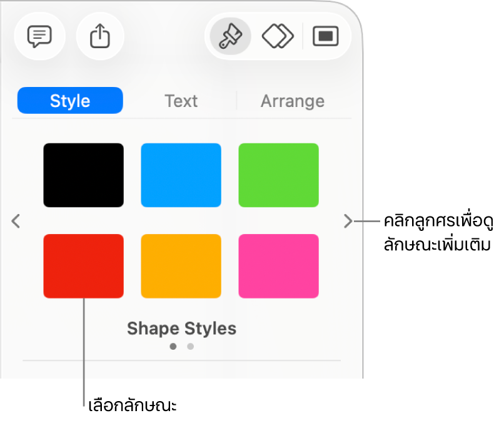
Task: Open the Comment speech bubble icon
Action: [39, 36]
